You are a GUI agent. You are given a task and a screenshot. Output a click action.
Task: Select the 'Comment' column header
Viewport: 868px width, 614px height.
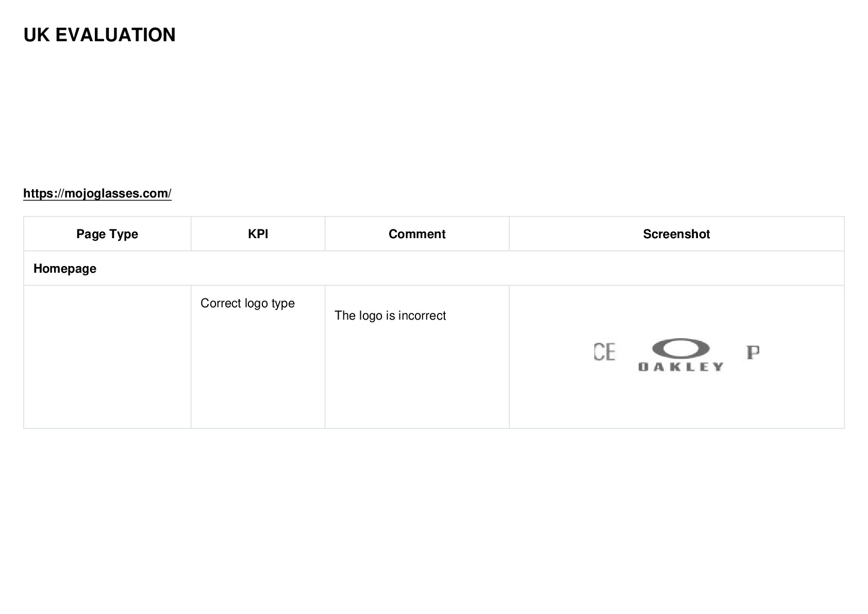click(417, 234)
